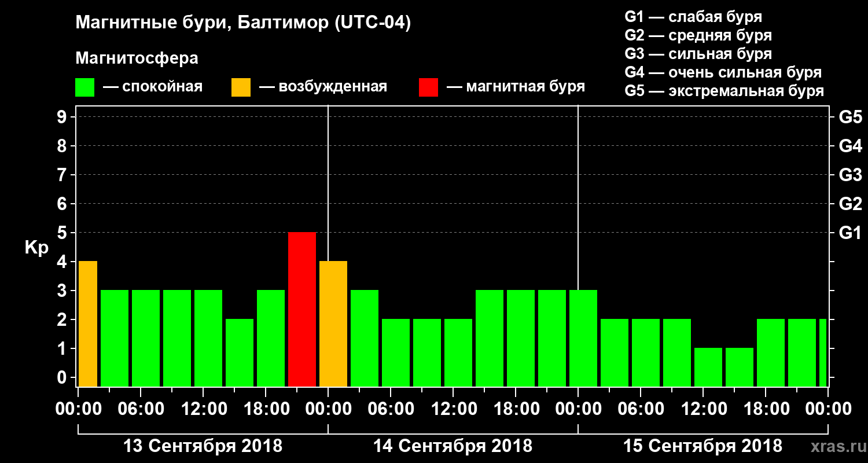Click 'G4 — очень сильная буря' description
Viewport: 868px width, 463px height.
pyautogui.click(x=723, y=72)
